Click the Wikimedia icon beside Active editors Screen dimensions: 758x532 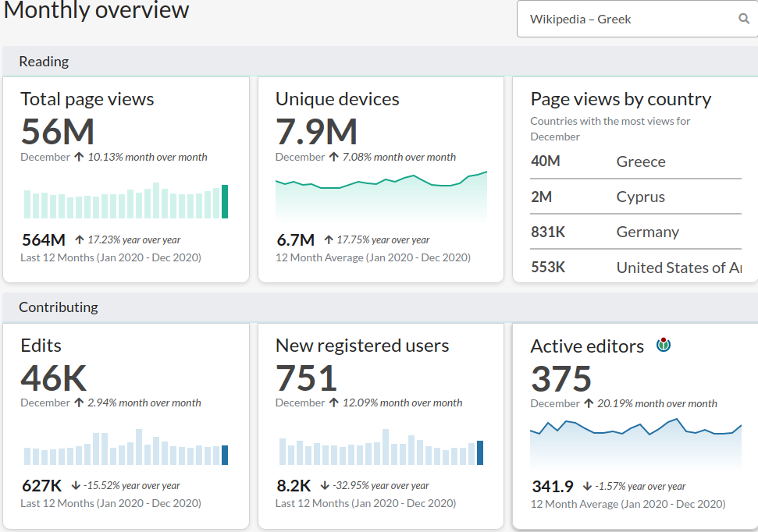point(664,345)
